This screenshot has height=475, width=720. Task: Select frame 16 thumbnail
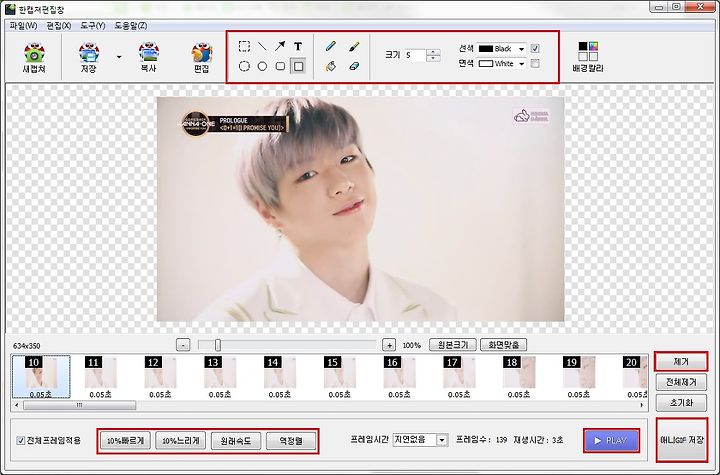399,376
